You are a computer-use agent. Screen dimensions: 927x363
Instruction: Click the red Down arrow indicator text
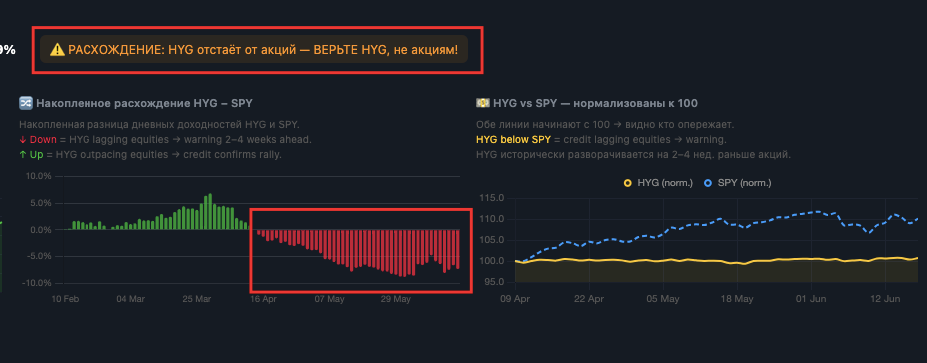(x=38, y=140)
